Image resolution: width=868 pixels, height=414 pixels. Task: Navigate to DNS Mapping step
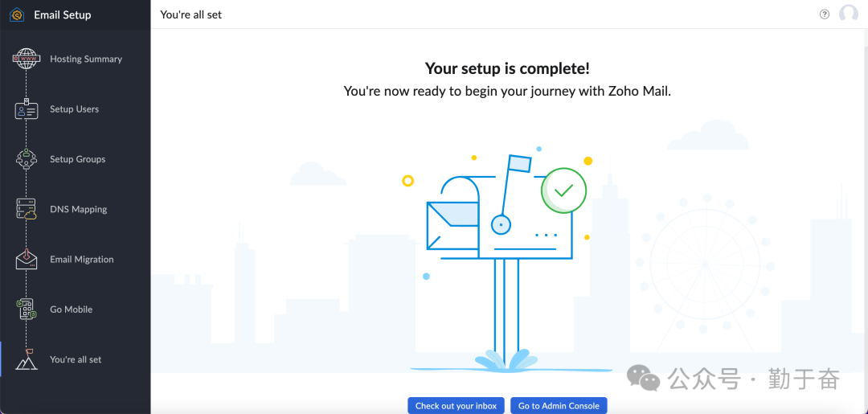coord(78,210)
